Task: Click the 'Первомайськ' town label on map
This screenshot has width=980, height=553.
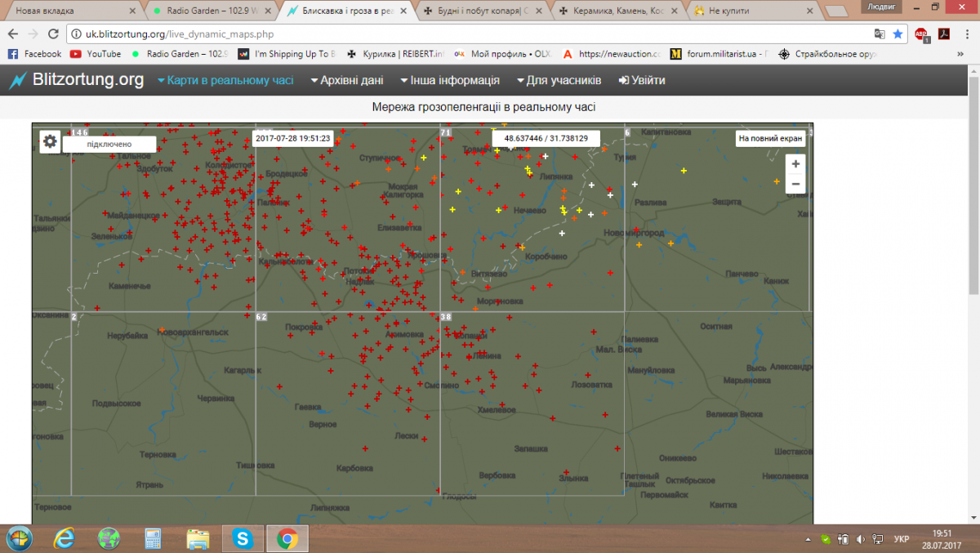Action: point(665,495)
